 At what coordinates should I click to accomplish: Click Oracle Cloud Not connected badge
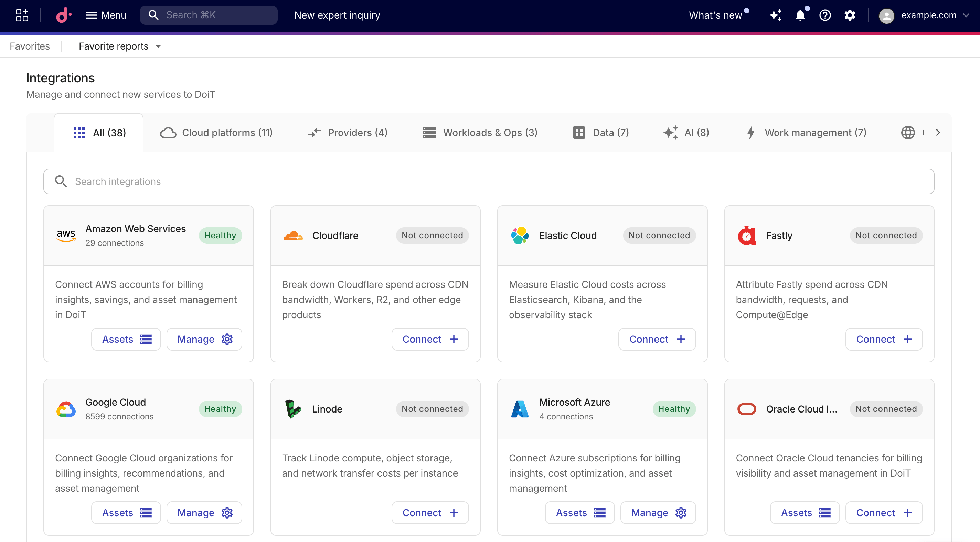point(886,409)
